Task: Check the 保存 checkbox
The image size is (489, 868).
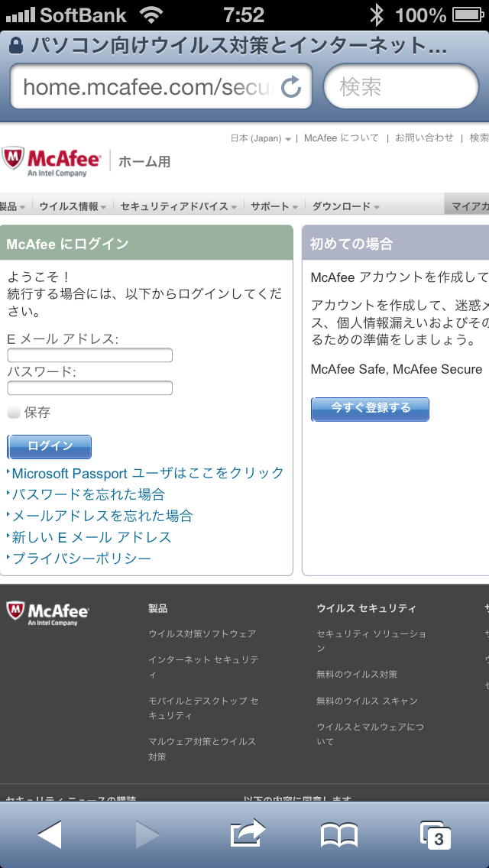Action: pyautogui.click(x=14, y=413)
